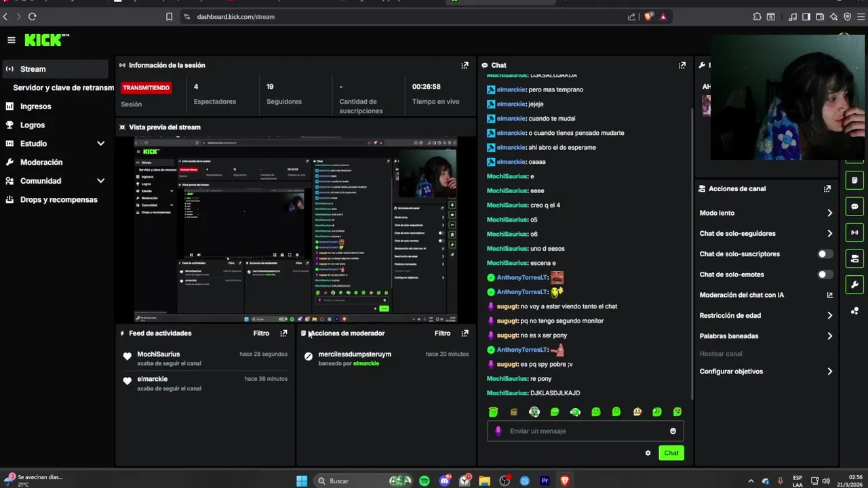Screen dimensions: 868x488
Task: Open the emoji picker in message box
Action: point(673,431)
